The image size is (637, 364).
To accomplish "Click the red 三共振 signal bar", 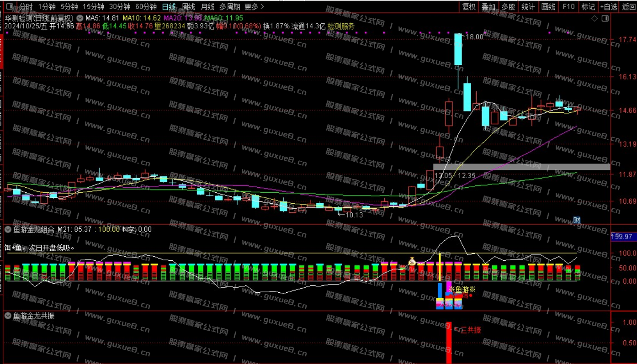I will 449,343.
